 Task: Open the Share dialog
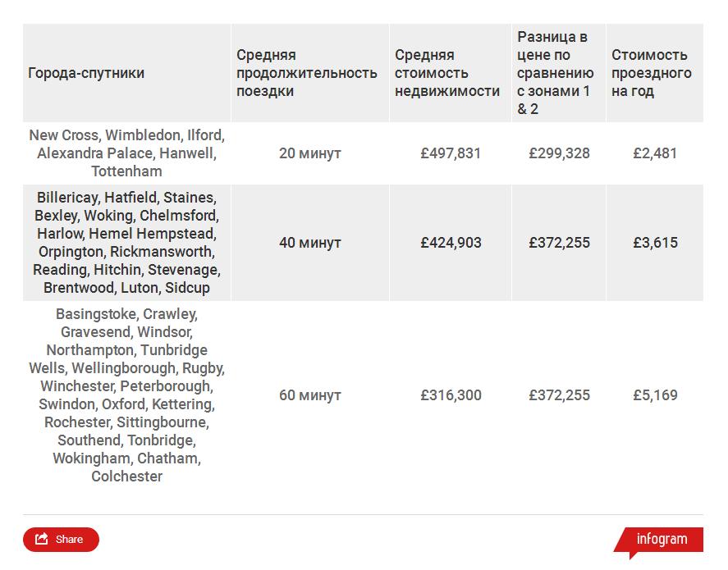(61, 540)
